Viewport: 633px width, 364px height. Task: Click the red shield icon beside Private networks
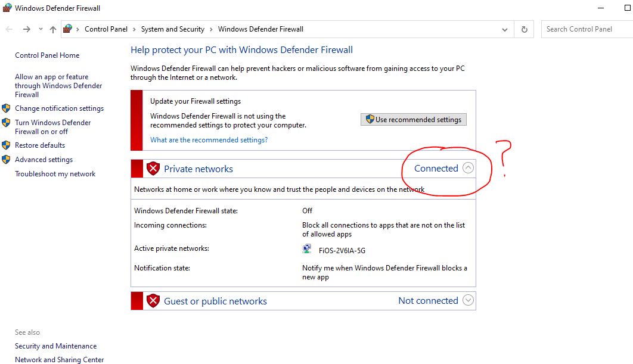pos(153,168)
